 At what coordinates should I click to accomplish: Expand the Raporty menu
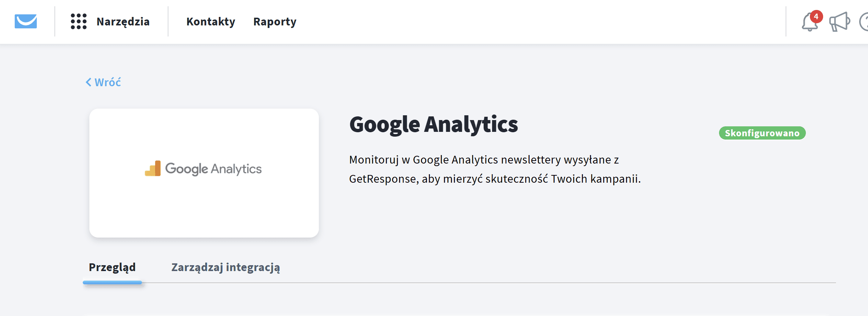click(274, 22)
